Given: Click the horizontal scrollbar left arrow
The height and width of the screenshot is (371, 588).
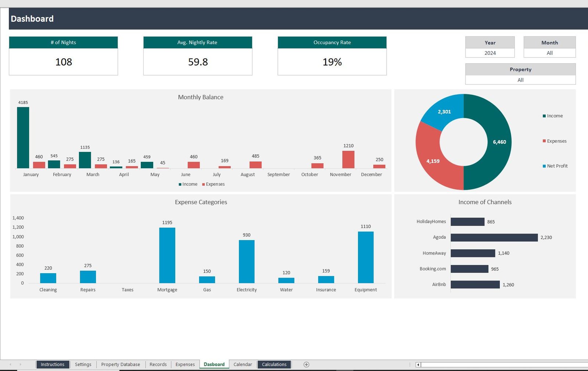Looking at the screenshot, I should click(418, 365).
